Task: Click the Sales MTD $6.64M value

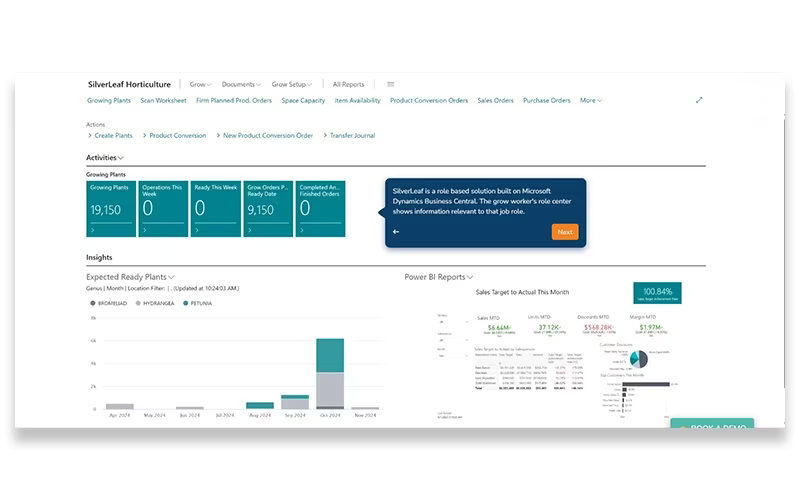Action: click(x=499, y=328)
